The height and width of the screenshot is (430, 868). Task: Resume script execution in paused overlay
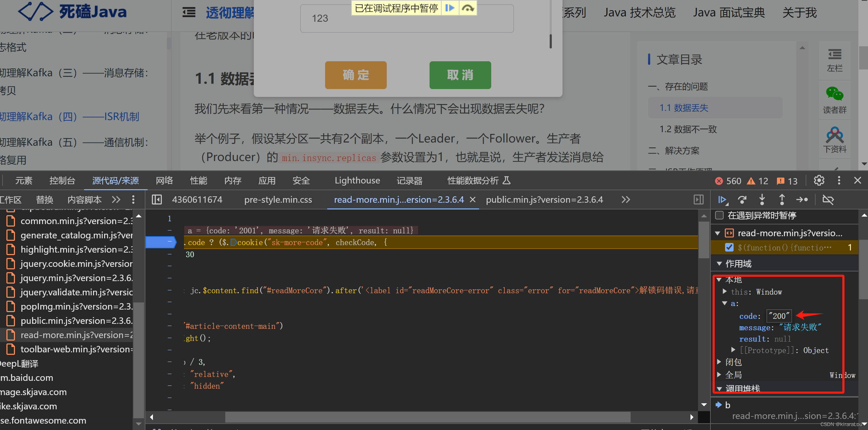pyautogui.click(x=450, y=8)
